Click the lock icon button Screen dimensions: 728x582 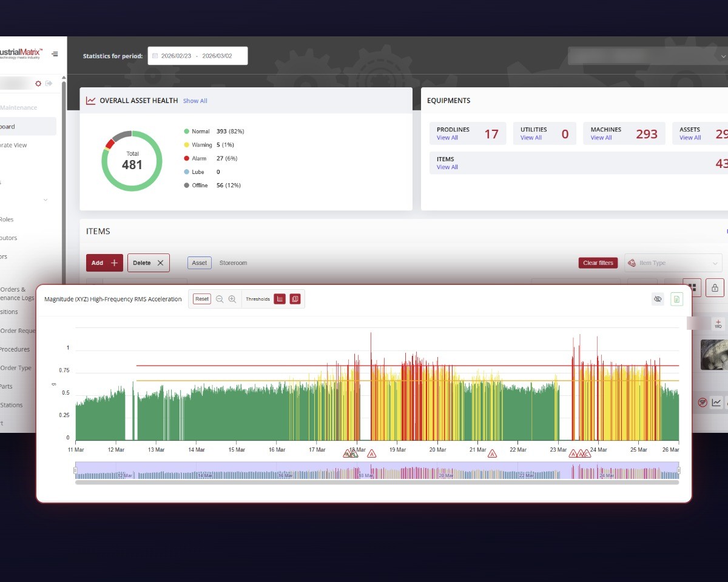(715, 287)
